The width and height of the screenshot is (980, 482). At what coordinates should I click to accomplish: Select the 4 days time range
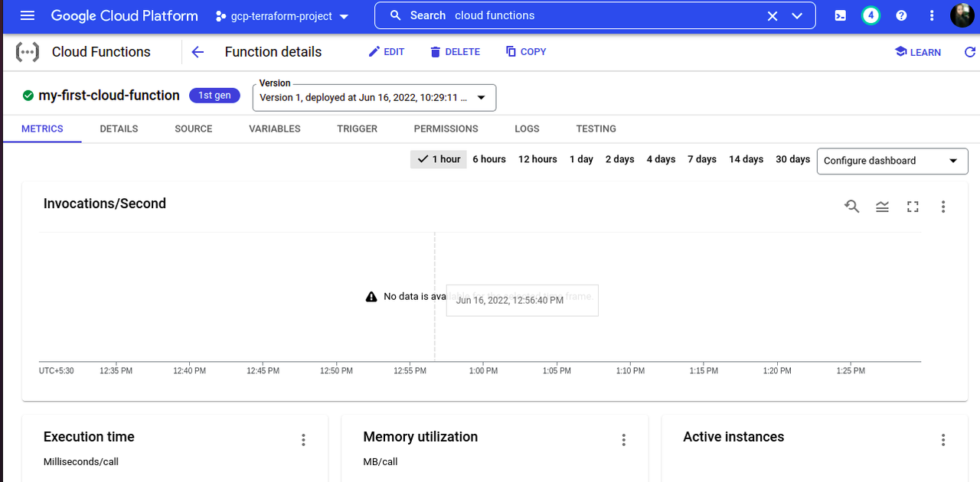point(661,159)
